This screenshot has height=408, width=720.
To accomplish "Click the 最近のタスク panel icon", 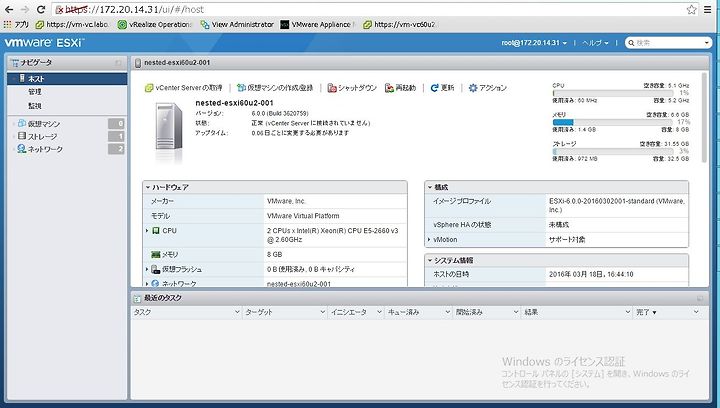I will (137, 298).
